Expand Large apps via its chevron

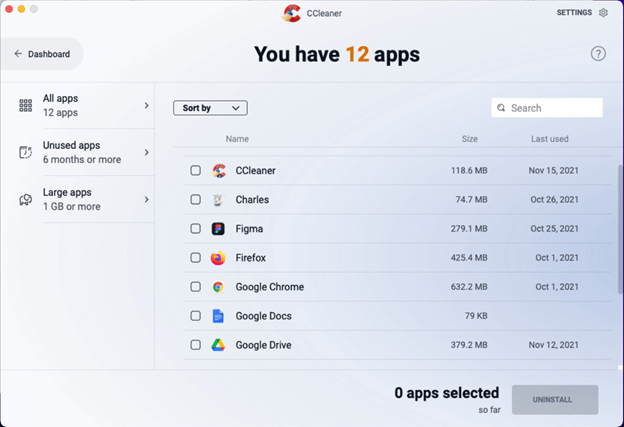pos(146,199)
